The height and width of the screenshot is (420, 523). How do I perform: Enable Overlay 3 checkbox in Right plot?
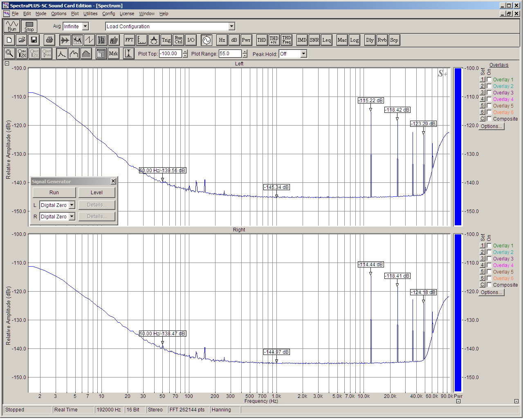click(x=489, y=259)
